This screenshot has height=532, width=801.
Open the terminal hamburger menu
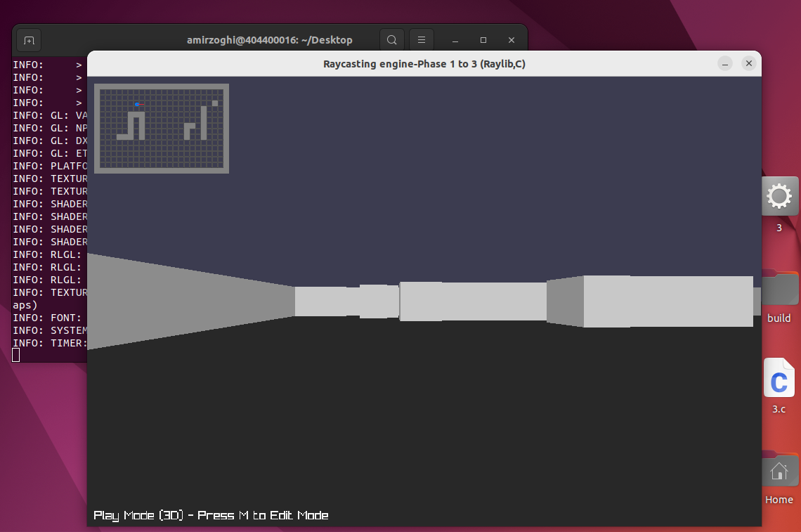422,40
